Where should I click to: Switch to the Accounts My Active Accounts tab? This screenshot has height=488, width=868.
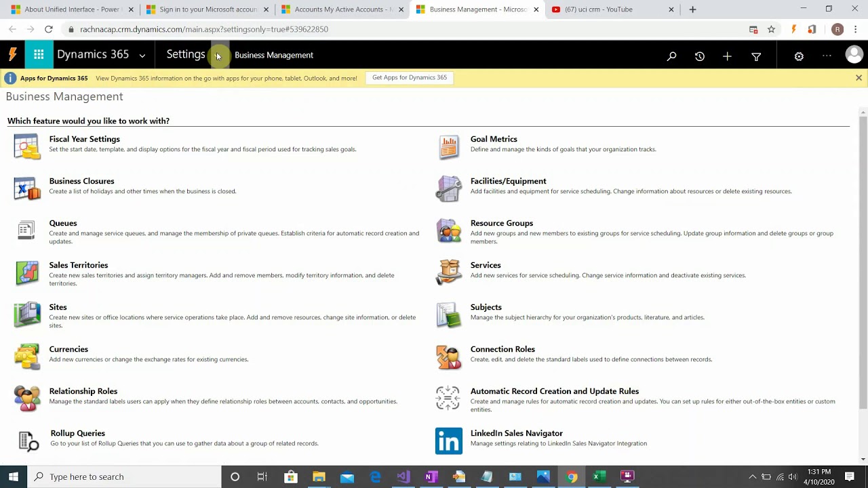tap(342, 9)
